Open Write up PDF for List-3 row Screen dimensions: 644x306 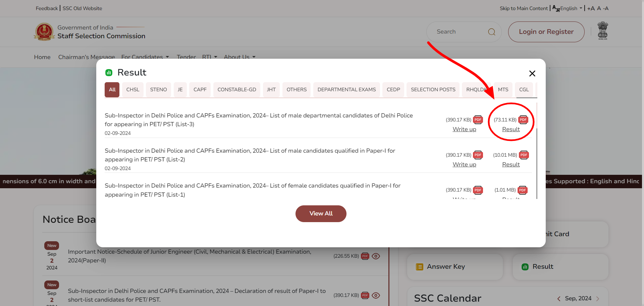pos(478,120)
